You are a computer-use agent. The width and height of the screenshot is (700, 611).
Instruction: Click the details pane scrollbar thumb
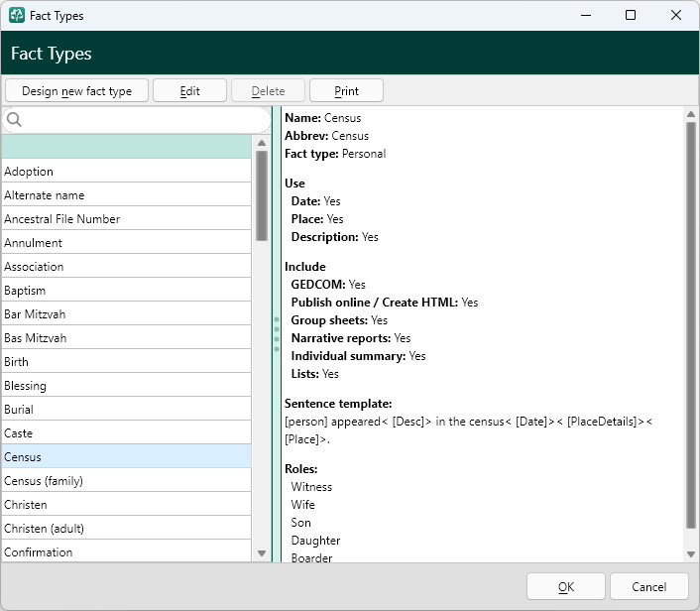pos(691,325)
